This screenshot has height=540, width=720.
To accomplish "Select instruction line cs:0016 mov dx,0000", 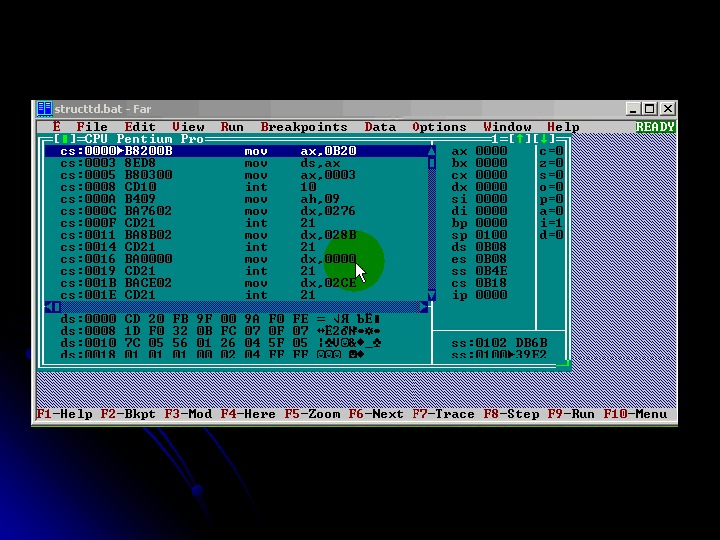I will 236,259.
